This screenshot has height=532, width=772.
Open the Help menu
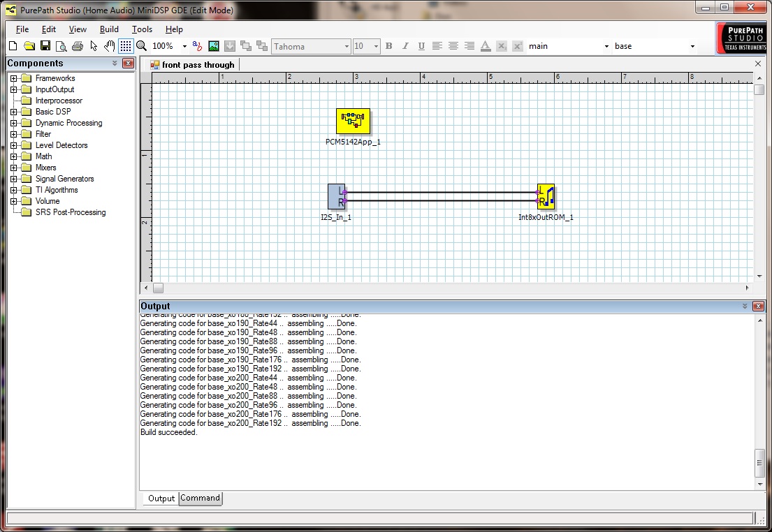[174, 29]
